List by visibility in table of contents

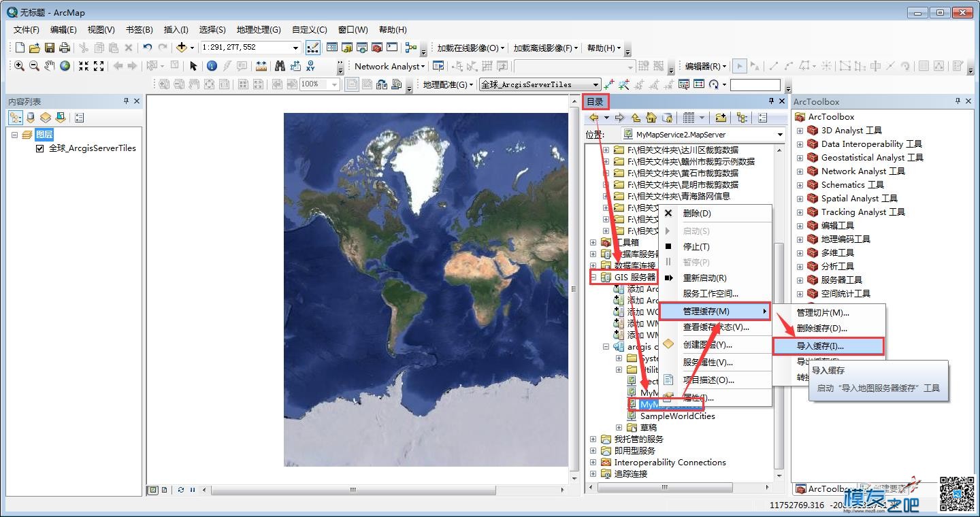tap(45, 118)
